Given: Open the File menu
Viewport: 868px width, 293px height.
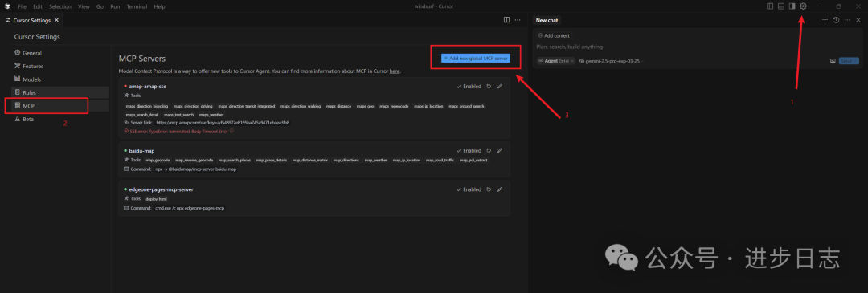Looking at the screenshot, I should (x=23, y=6).
